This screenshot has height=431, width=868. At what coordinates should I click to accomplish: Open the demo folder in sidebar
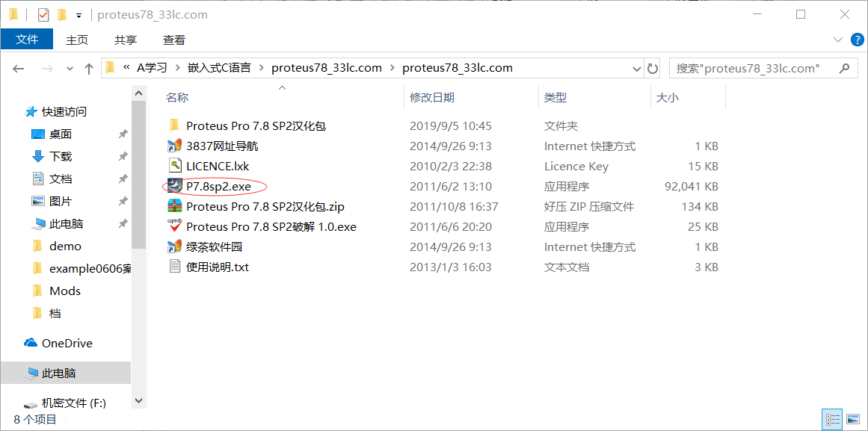(65, 246)
